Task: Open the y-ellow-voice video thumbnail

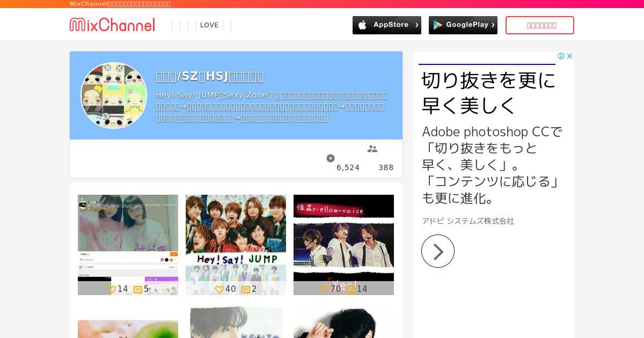Action: (x=343, y=245)
